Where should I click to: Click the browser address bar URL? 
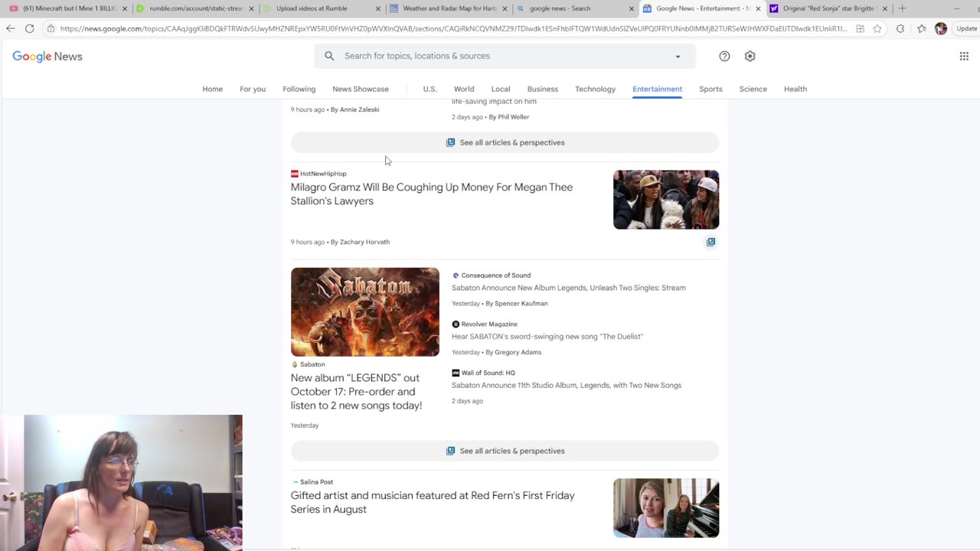(x=453, y=28)
